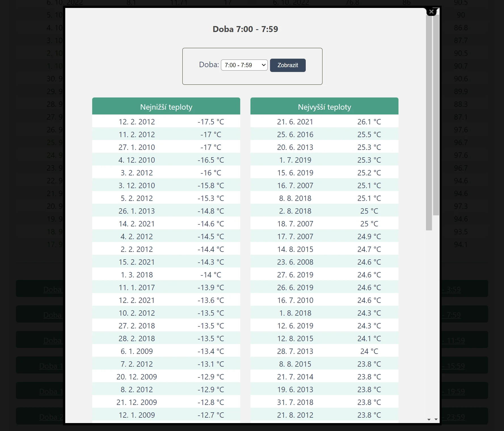Image resolution: width=504 pixels, height=431 pixels.
Task: Open the Doba time range dropdown
Action: pos(244,65)
